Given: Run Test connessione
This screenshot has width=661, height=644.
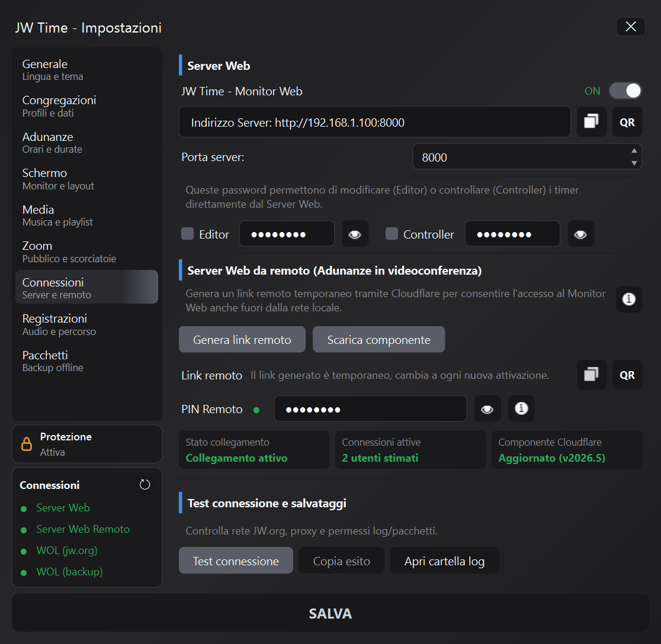Looking at the screenshot, I should pos(236,561).
